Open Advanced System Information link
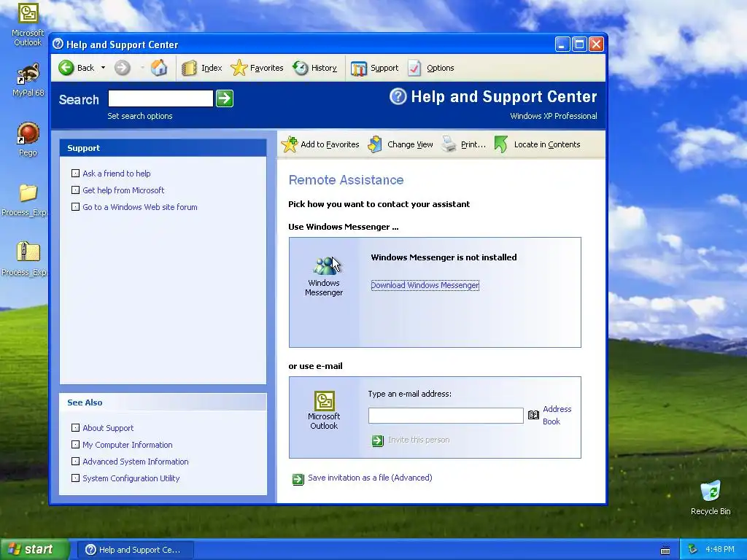This screenshot has height=560, width=747. click(x=135, y=461)
